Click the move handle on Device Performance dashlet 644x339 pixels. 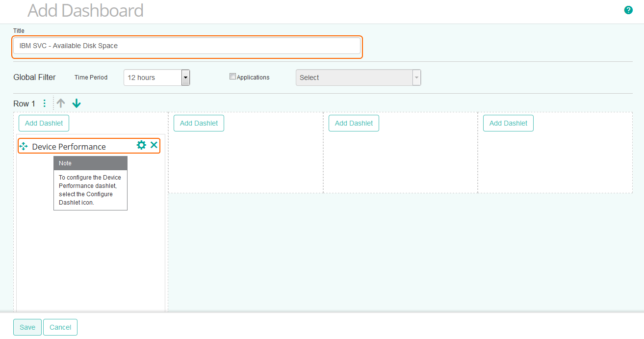[x=23, y=146]
